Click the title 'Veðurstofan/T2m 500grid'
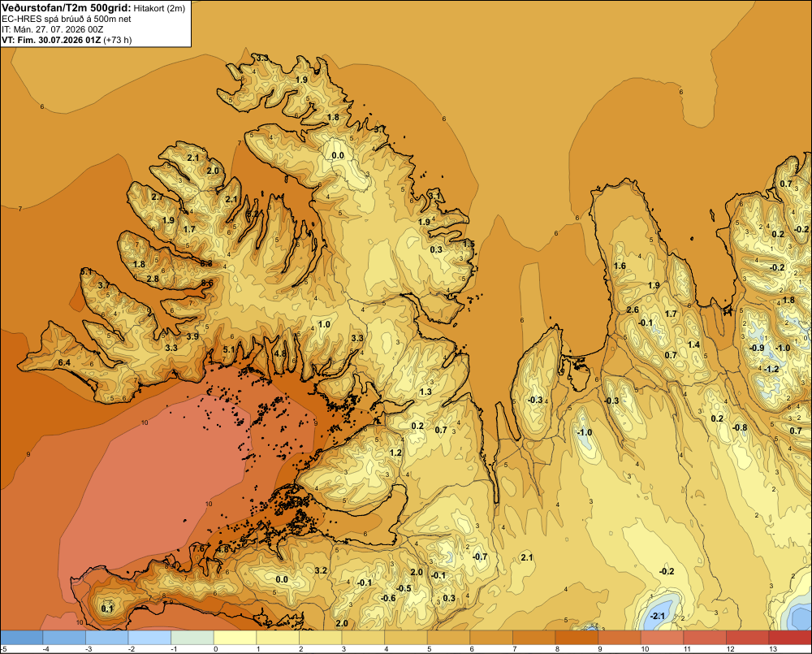Image resolution: width=812 pixels, height=654 pixels. (x=66, y=8)
